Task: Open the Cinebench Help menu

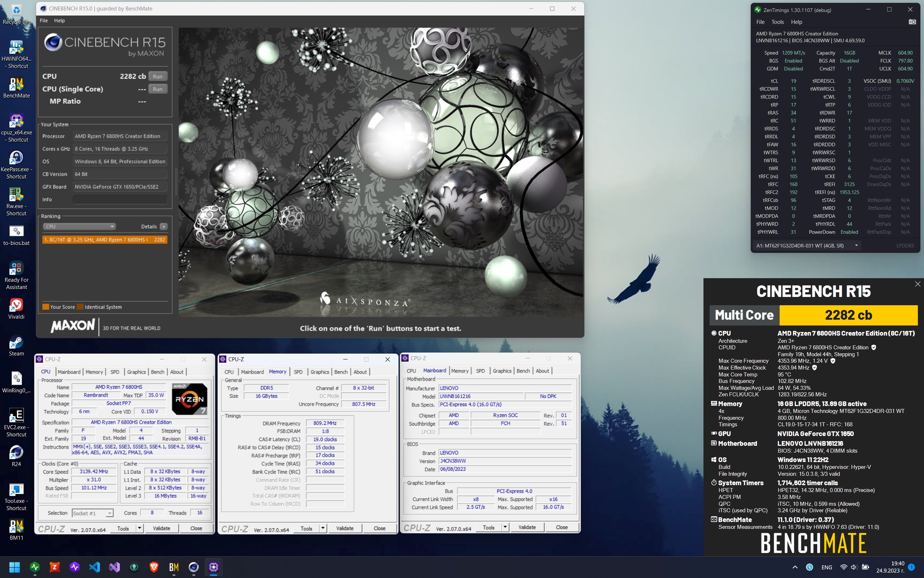Action: click(59, 21)
